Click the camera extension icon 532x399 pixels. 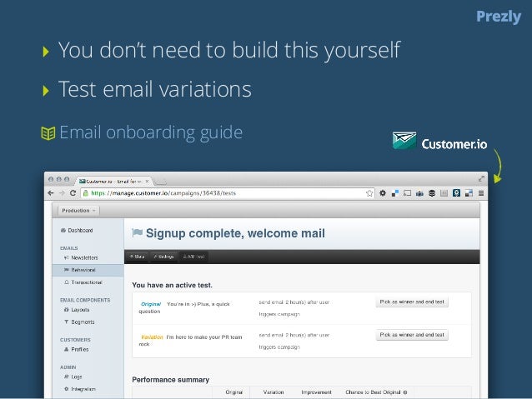click(419, 193)
